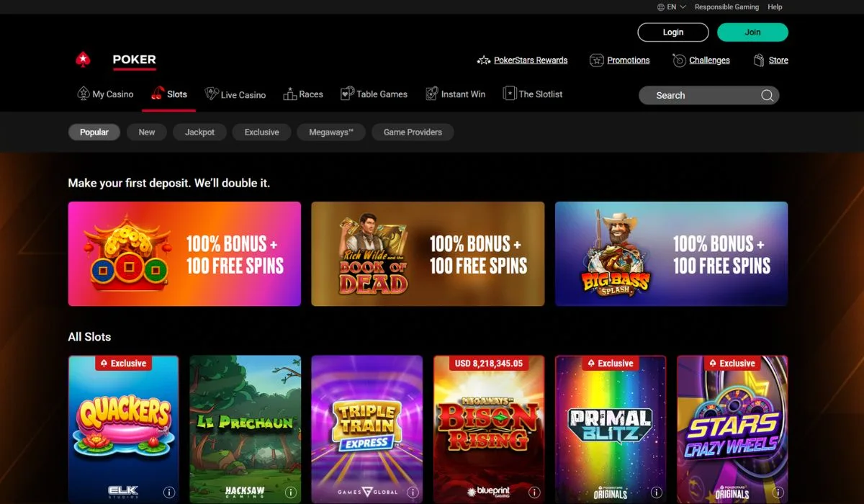Select the Popular filter chip
The width and height of the screenshot is (864, 504).
[x=94, y=132]
